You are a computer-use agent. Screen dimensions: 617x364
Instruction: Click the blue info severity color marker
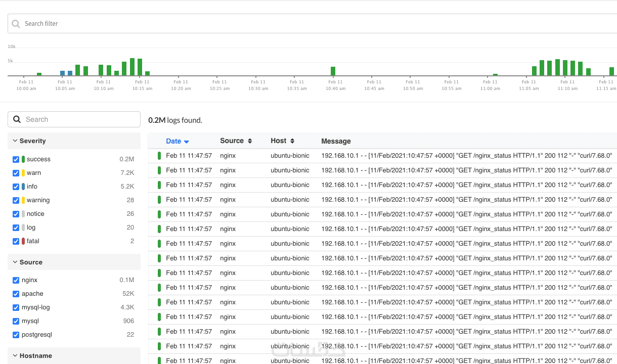pos(23,187)
